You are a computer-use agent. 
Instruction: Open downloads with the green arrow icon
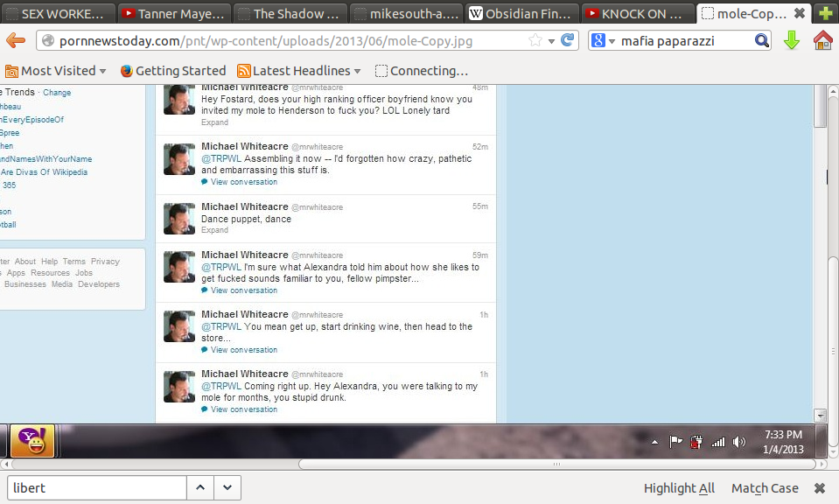(x=792, y=40)
